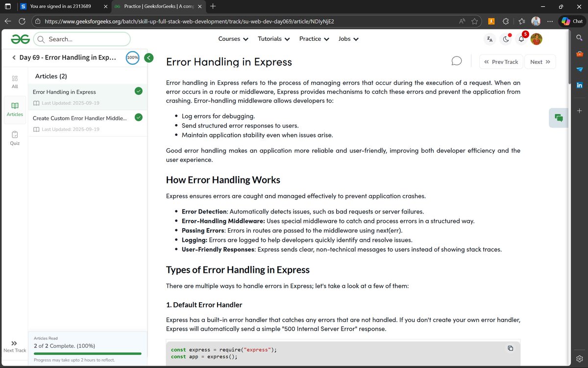The width and height of the screenshot is (588, 368).
Task: Open the Telegram icon on the right sidebar
Action: [579, 70]
